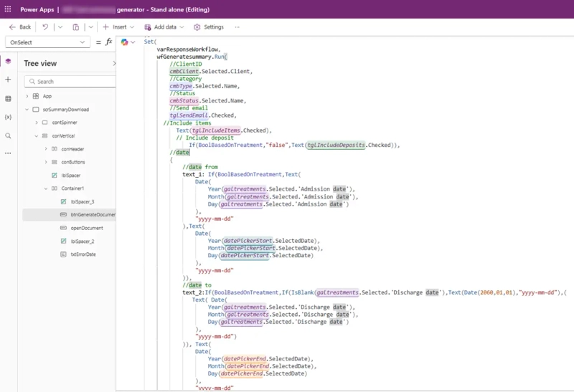Open the OnSelect property dropdown

47,42
